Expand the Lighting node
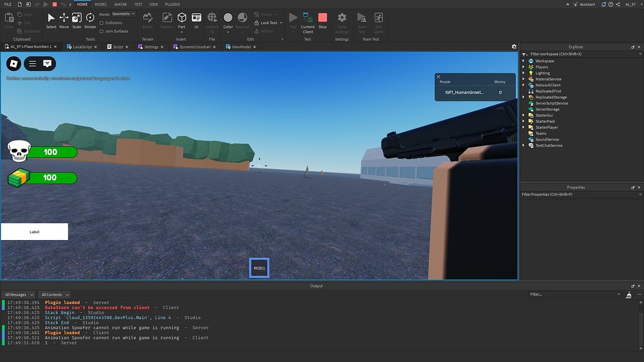The width and height of the screenshot is (644, 362). click(524, 73)
